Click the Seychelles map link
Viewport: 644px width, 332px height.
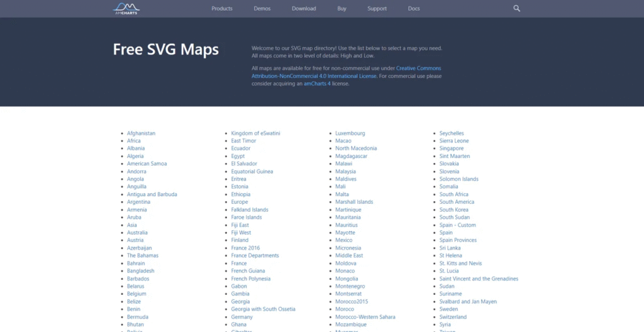[x=452, y=133]
